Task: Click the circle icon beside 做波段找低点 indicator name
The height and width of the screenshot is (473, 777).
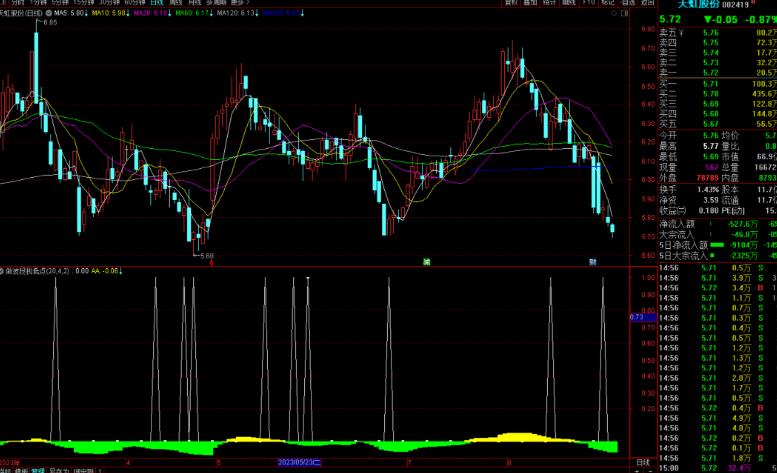Action: point(1,271)
